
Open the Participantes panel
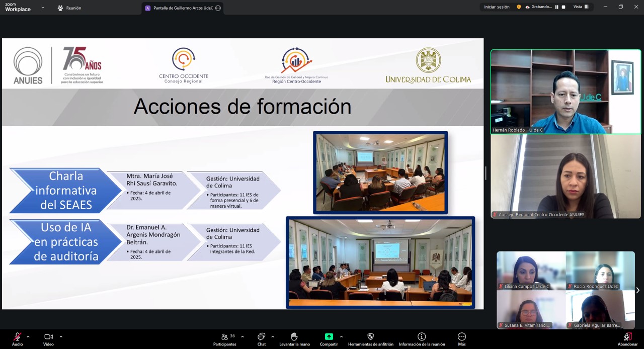coord(225,337)
